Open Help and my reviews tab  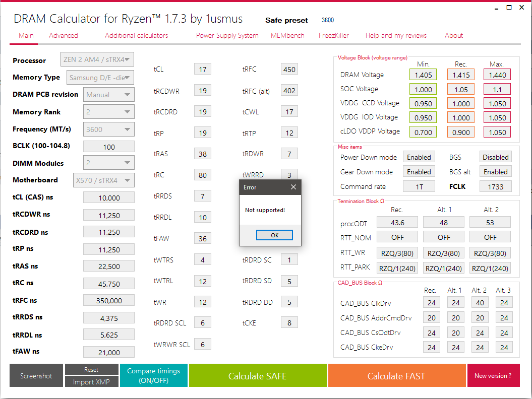point(396,36)
